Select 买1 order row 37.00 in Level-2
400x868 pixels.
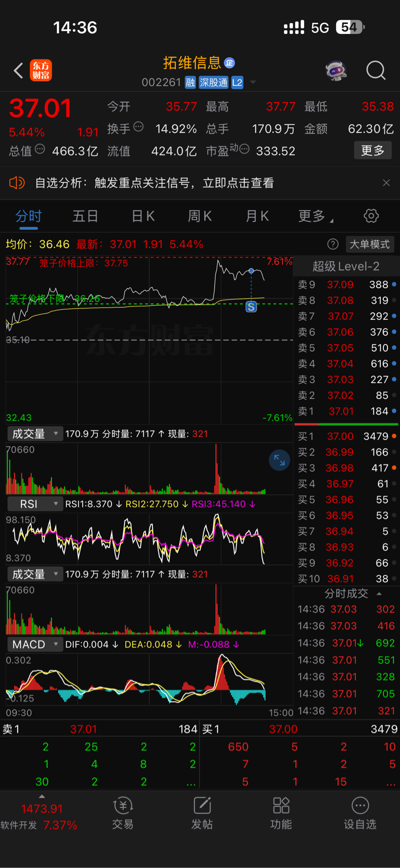[346, 436]
